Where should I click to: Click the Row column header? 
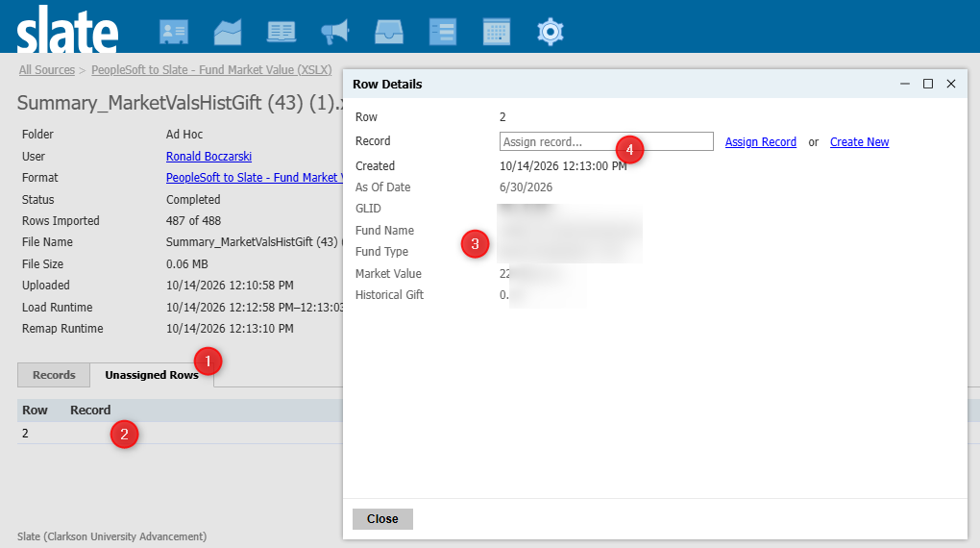(35, 411)
